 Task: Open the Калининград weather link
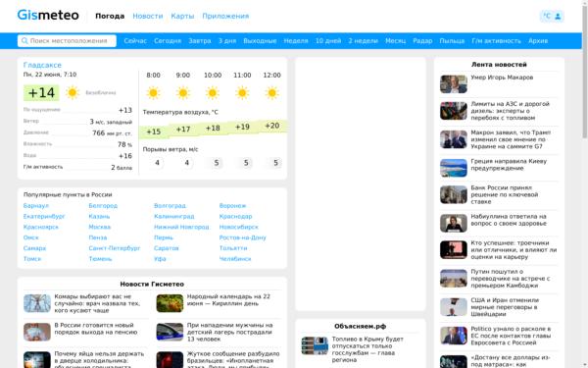pyautogui.click(x=174, y=216)
